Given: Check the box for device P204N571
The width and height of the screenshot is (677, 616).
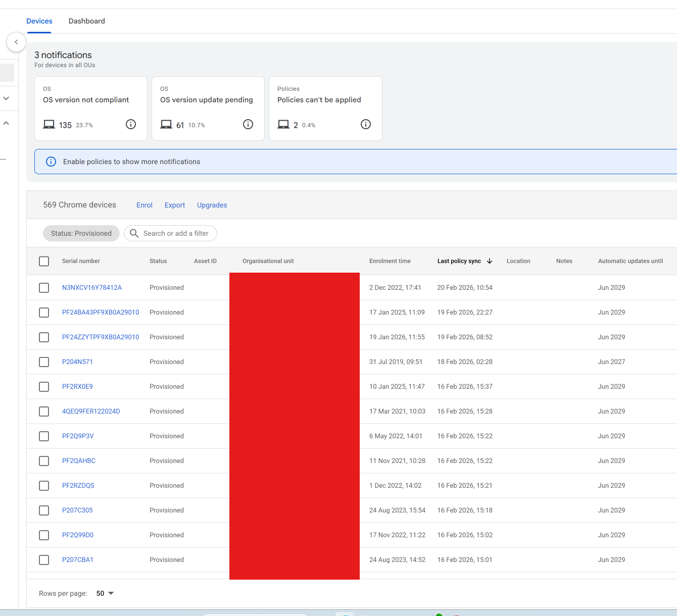Looking at the screenshot, I should (x=44, y=362).
